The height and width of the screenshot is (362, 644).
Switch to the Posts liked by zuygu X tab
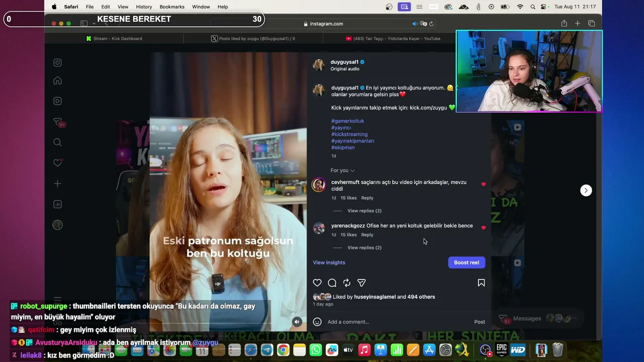click(253, 39)
